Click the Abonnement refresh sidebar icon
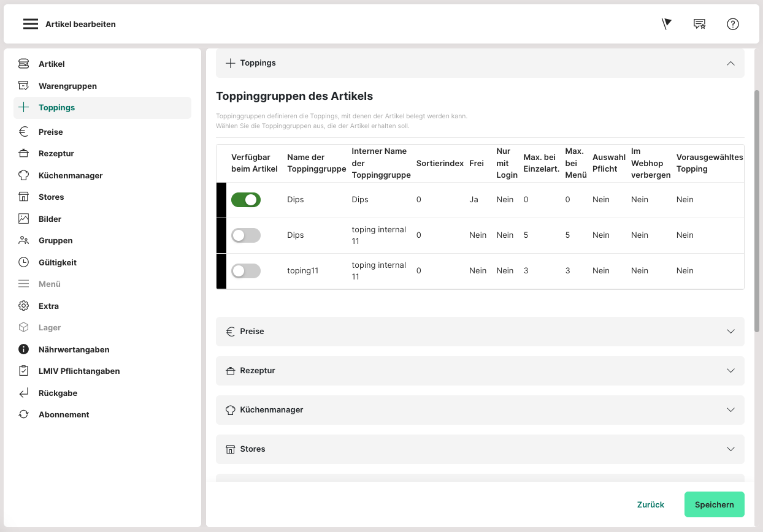This screenshot has width=763, height=532. click(23, 414)
